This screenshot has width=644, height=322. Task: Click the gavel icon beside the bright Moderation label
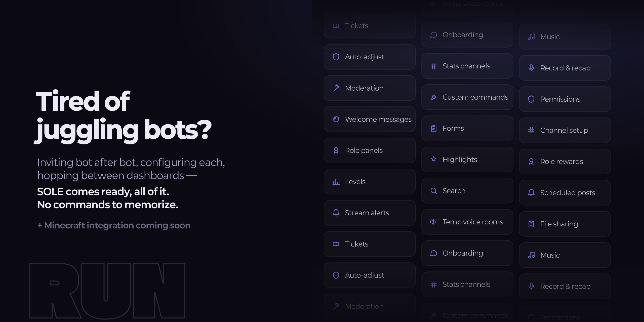pos(336,88)
